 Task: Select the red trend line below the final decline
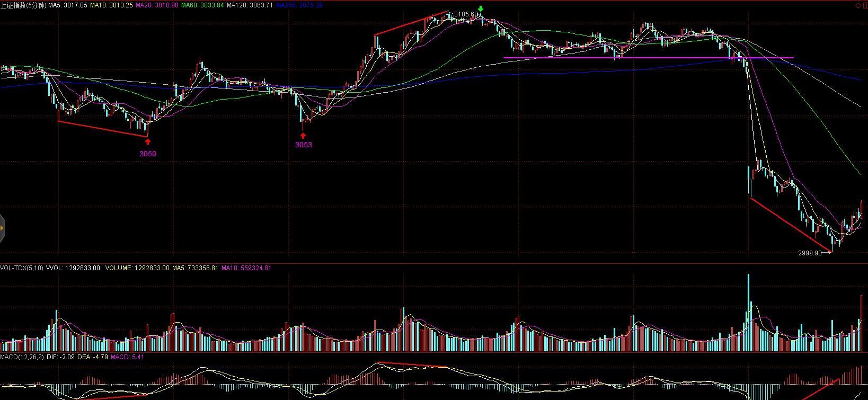pos(792,225)
